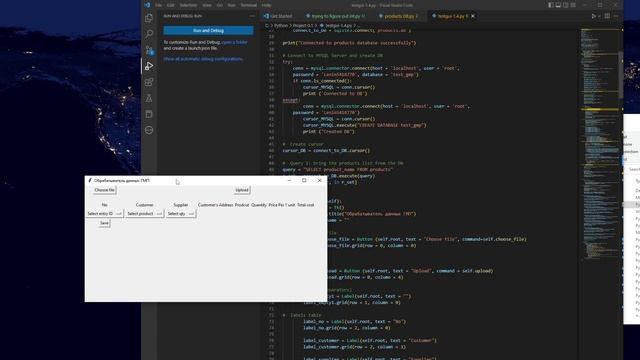Click the blue Run and Debug button
The height and width of the screenshot is (360, 640).
(208, 31)
